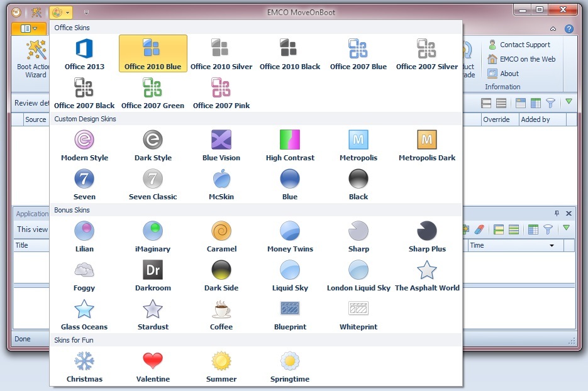588x391 pixels.
Task: Pin the Application log panel
Action: click(557, 213)
